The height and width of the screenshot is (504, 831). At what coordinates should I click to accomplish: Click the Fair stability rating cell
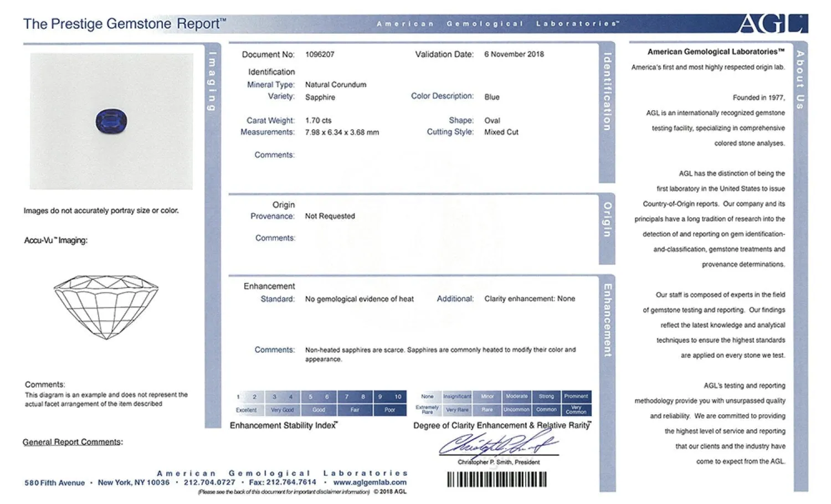(355, 410)
